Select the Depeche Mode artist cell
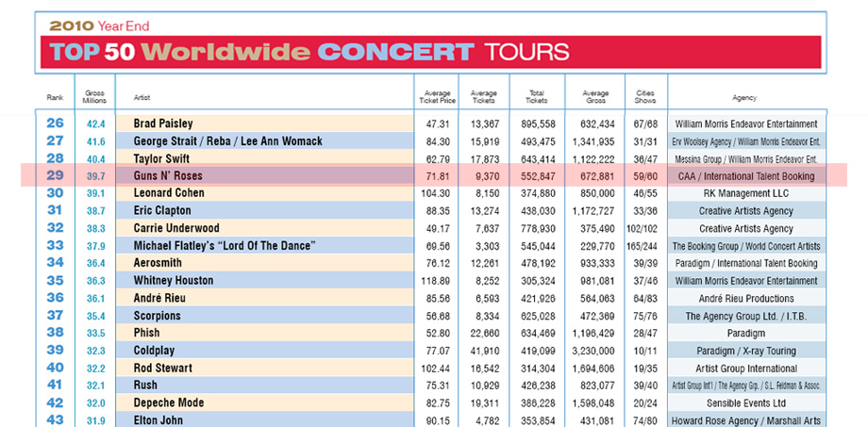868x427 pixels. (264, 402)
